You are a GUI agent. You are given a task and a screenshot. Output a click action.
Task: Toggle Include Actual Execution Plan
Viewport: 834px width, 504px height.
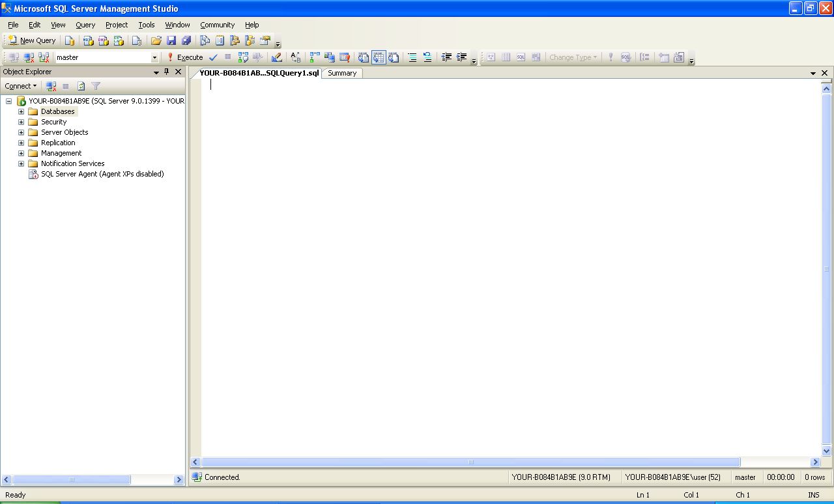pyautogui.click(x=315, y=57)
